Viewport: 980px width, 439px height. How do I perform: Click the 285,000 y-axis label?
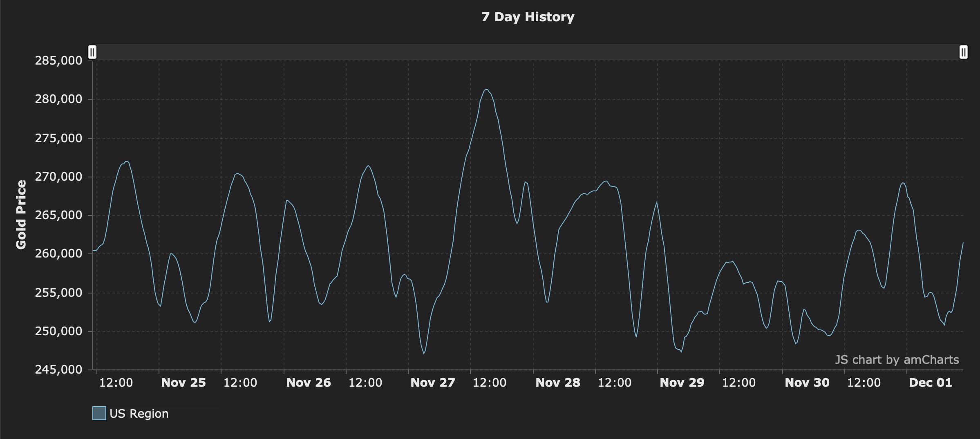58,60
